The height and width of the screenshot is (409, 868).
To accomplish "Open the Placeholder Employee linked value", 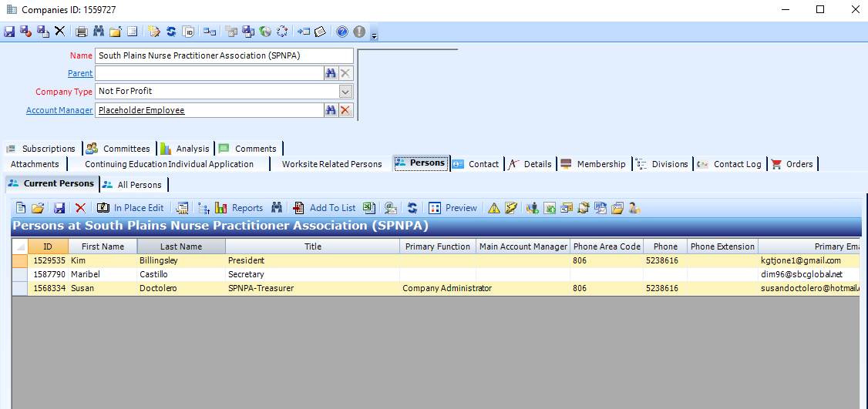I will click(141, 110).
